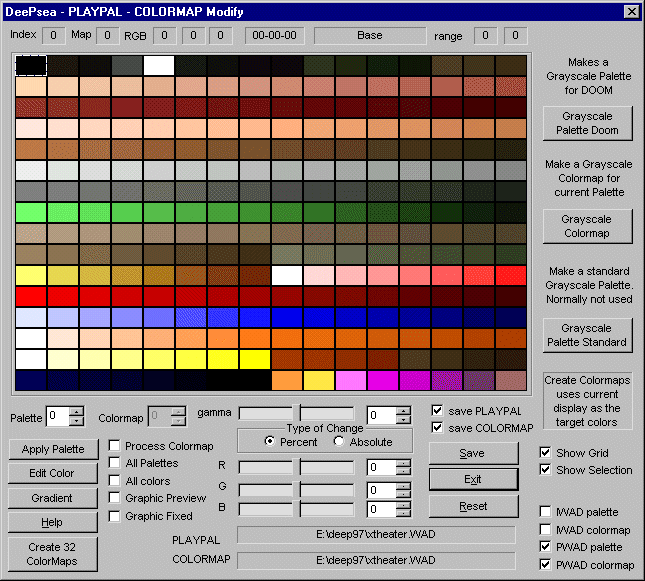Select the white swatch in the yellow-to-red row
Viewport: 645px width, 581px height.
pyautogui.click(x=287, y=275)
